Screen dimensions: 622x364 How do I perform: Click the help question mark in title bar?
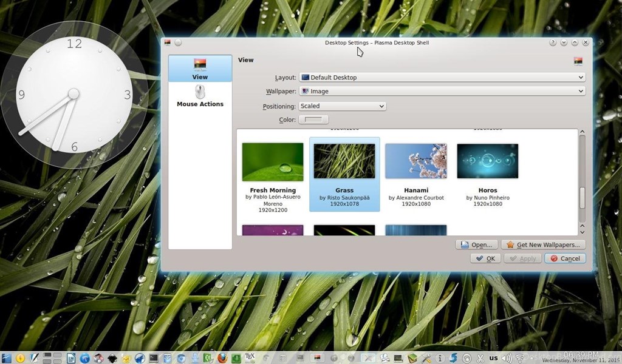pos(553,43)
